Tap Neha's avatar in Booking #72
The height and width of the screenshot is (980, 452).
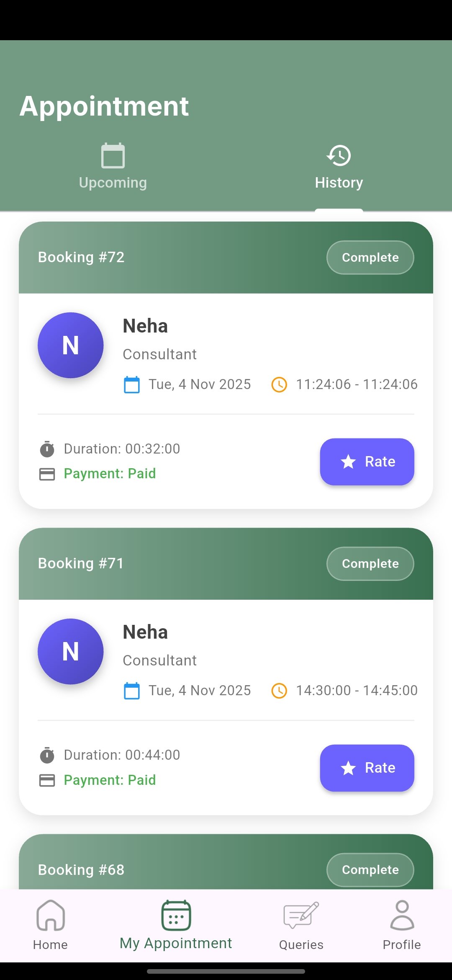[x=71, y=345]
